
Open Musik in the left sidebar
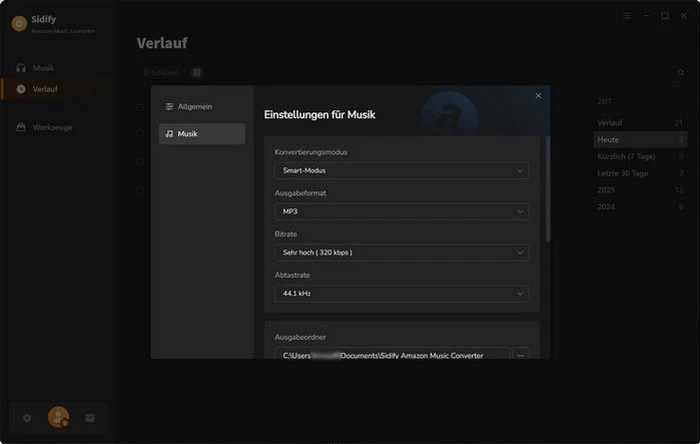coord(58,68)
